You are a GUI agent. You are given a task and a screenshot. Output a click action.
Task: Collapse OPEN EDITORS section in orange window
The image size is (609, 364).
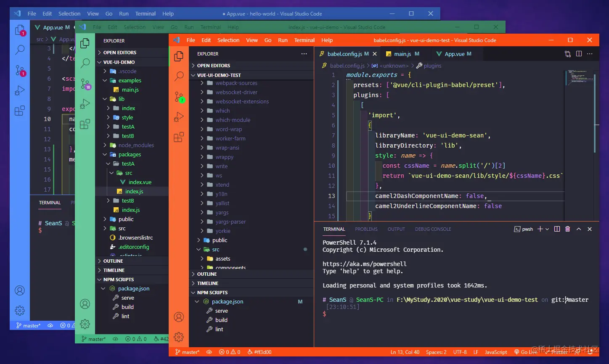click(252, 66)
